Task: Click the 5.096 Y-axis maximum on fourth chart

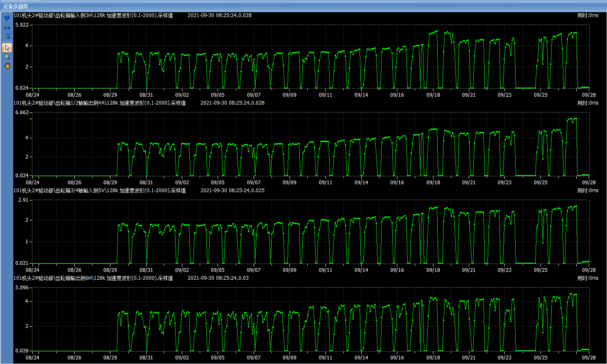Action: click(22, 288)
